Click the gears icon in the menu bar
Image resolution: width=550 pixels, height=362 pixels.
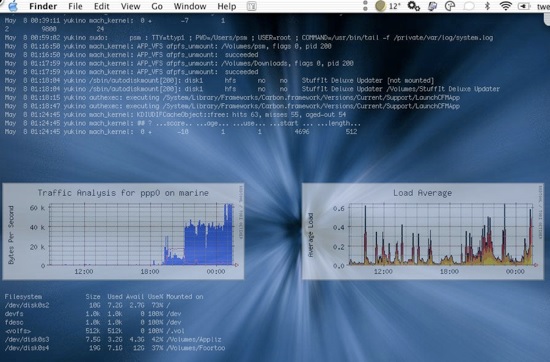[x=414, y=6]
